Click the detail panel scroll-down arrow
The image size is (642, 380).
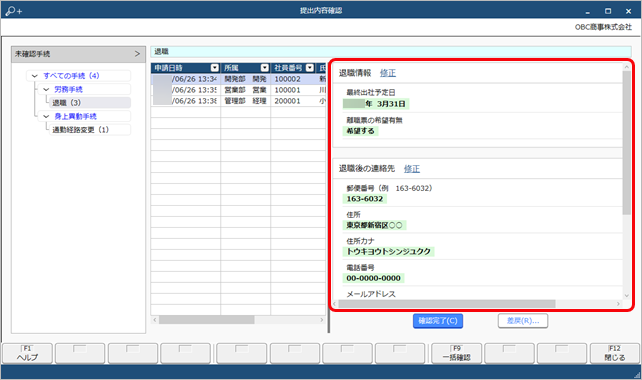pos(626,295)
